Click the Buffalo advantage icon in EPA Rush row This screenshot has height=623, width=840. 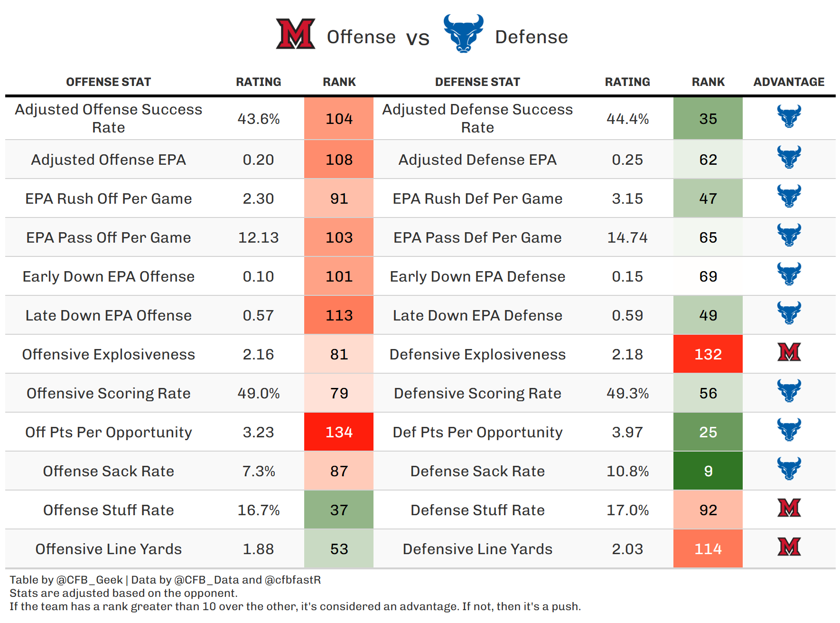click(x=789, y=196)
